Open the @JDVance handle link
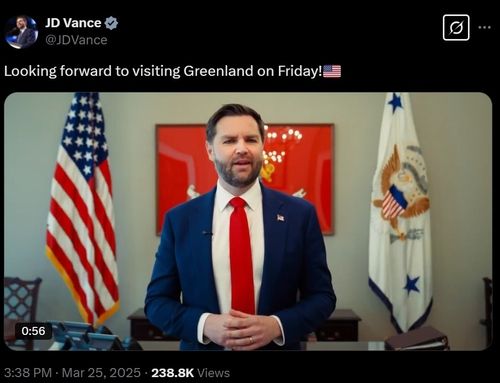The height and width of the screenshot is (383, 500). coord(76,40)
